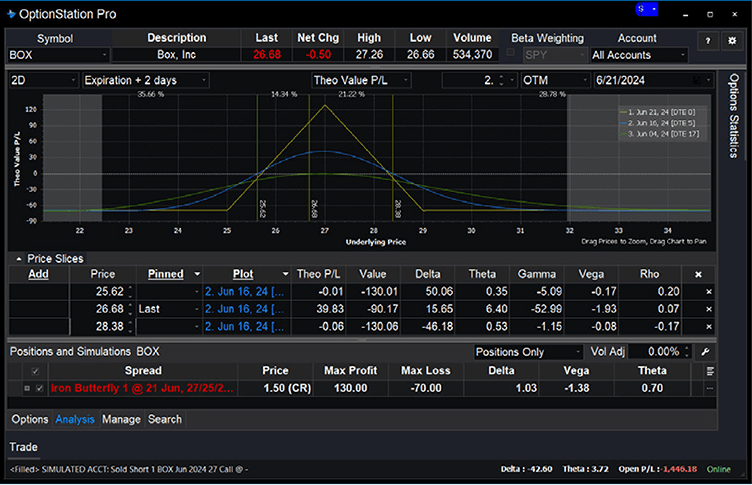Switch to the Analysis tab

(75, 419)
